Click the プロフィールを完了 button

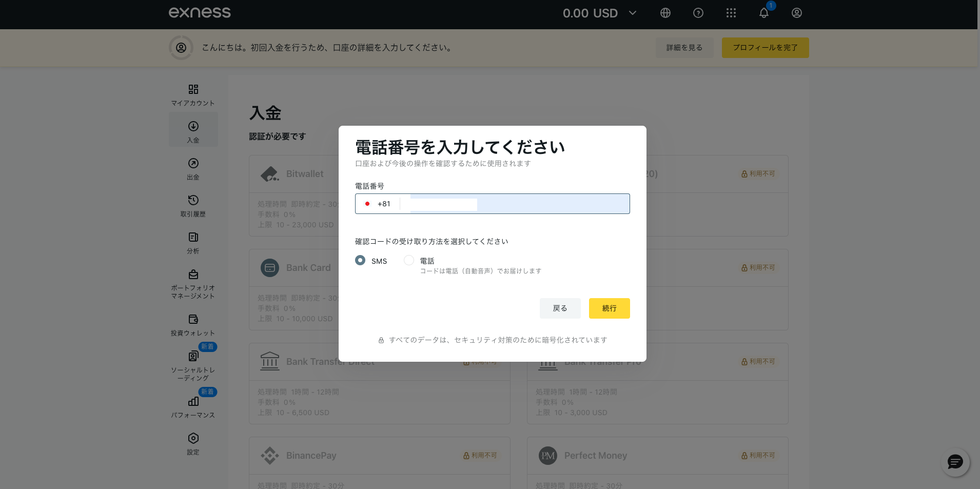point(765,48)
